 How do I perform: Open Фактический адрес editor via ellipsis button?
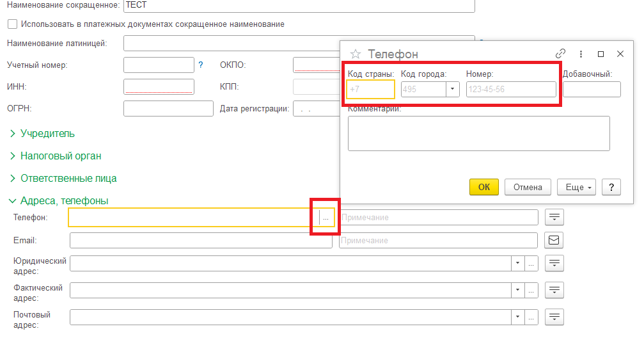pyautogui.click(x=531, y=290)
